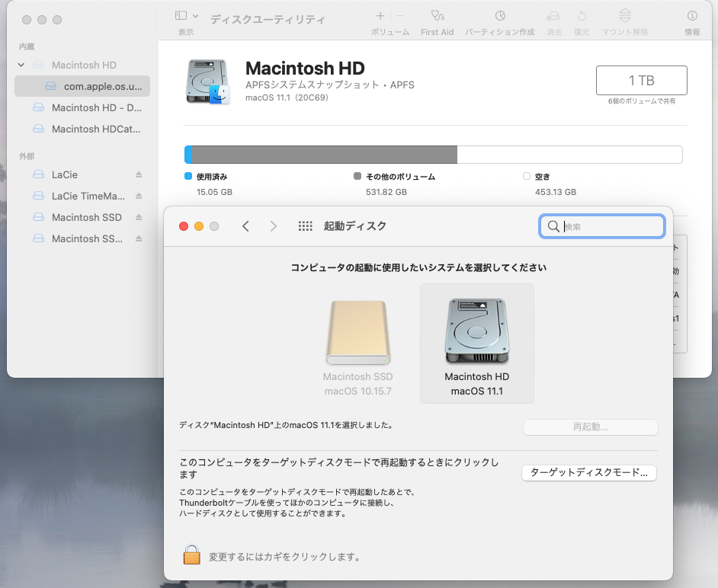Click the add volume plus icon
The width and height of the screenshot is (718, 588).
click(380, 16)
